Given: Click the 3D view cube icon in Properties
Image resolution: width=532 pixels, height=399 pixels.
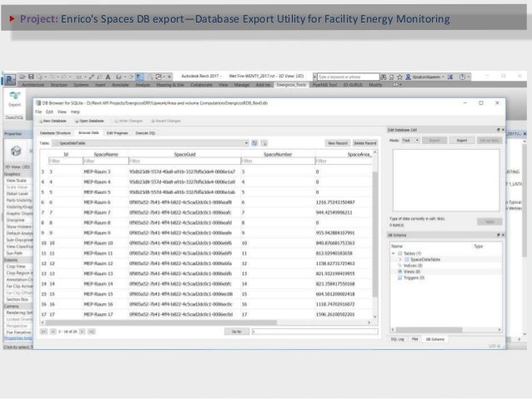Looking at the screenshot, I should click(16, 151).
